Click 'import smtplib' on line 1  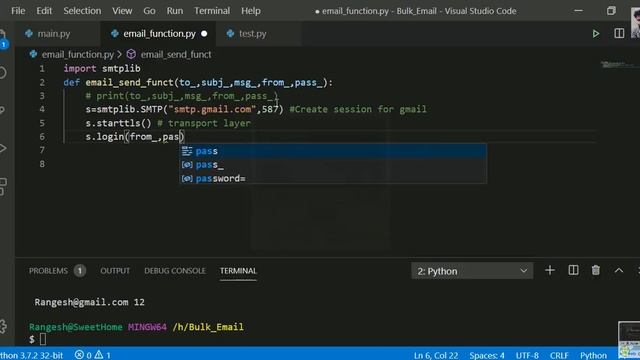pos(102,69)
